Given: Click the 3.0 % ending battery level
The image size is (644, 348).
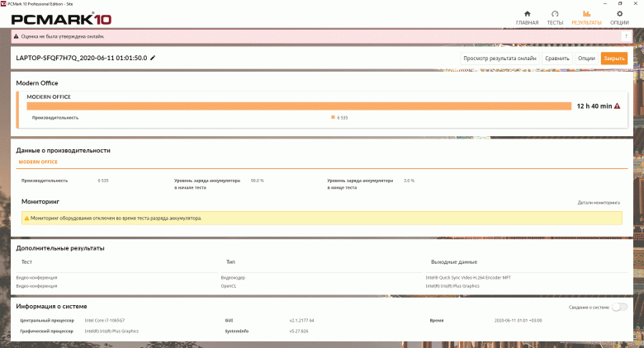Looking at the screenshot, I should pyautogui.click(x=409, y=181).
